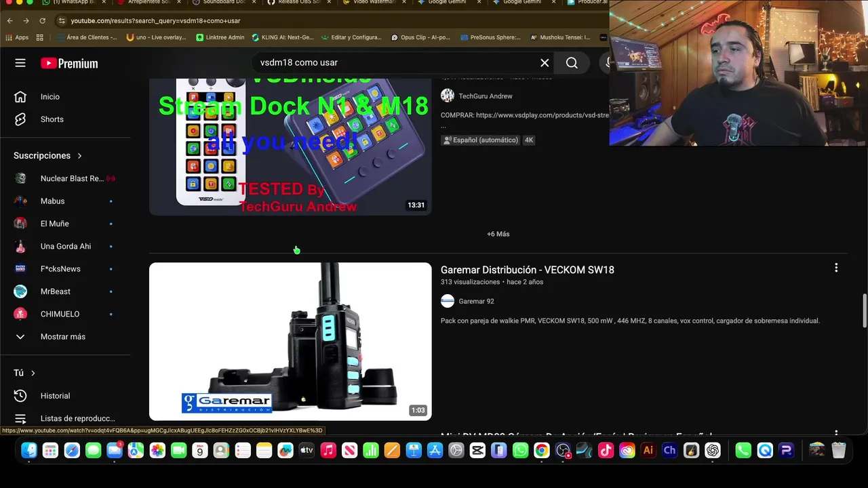Click the browser address bar URL
The height and width of the screenshot is (488, 868).
(156, 21)
